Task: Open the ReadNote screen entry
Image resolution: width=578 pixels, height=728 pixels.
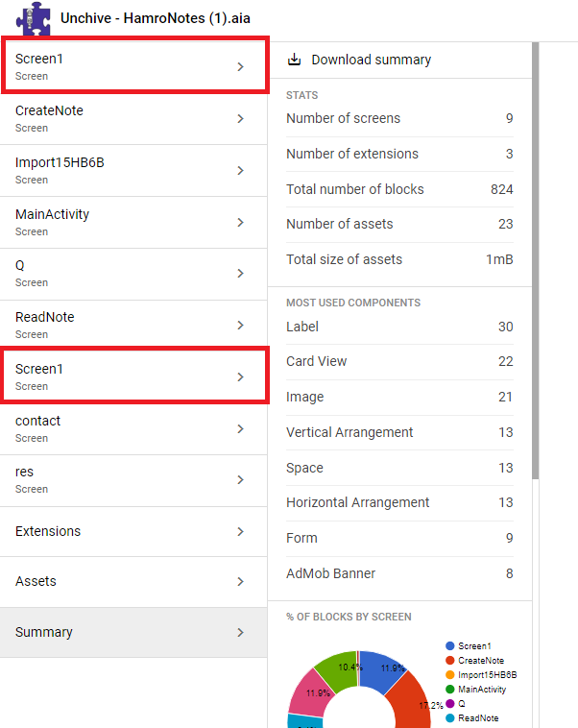Action: tap(133, 325)
